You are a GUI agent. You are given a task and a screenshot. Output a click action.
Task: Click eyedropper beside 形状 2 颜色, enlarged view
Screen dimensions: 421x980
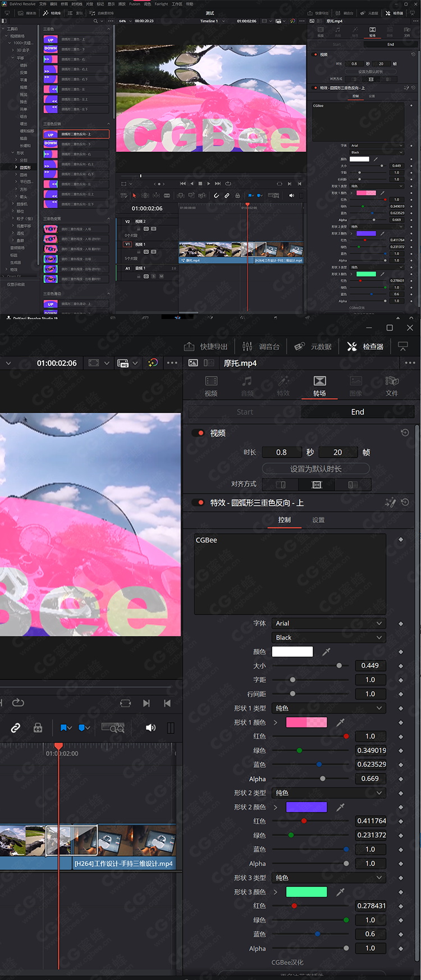(x=340, y=807)
